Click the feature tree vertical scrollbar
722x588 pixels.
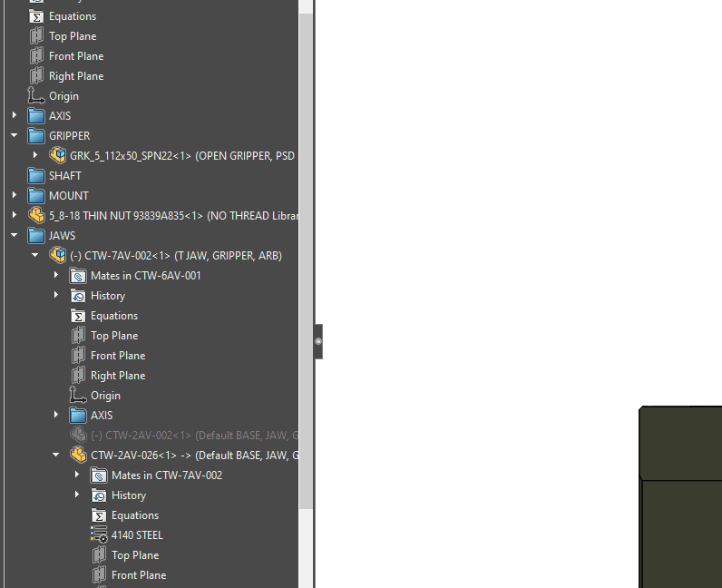pos(306,272)
